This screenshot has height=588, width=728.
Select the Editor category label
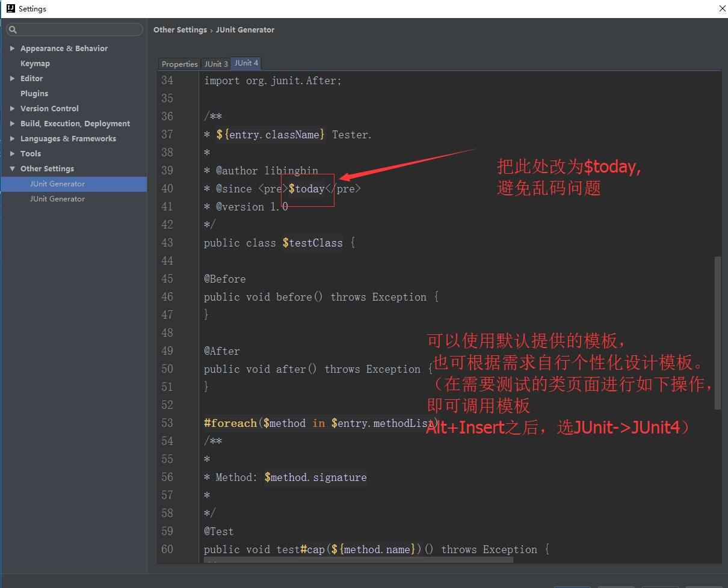pyautogui.click(x=31, y=78)
